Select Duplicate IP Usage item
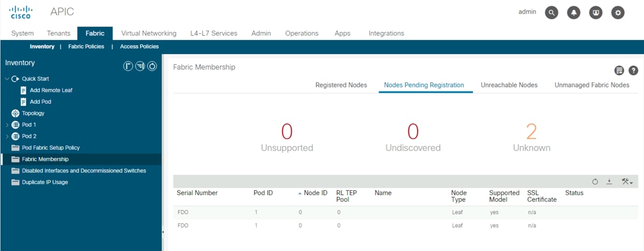Viewport: 644px width, 251px height. (x=45, y=182)
